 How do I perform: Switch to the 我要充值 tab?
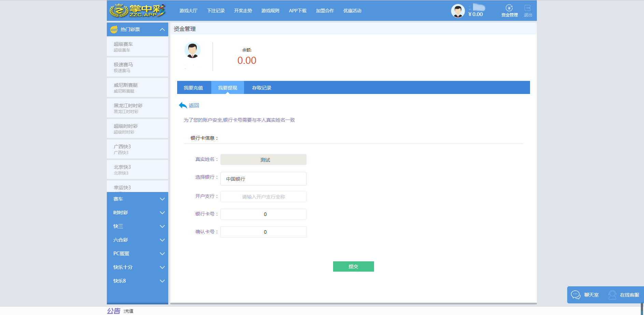(x=194, y=88)
